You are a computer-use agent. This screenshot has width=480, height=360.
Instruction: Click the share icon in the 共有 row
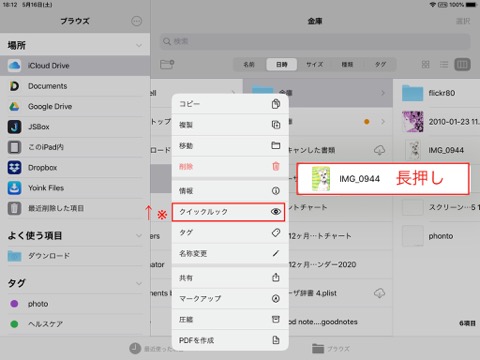tap(276, 277)
